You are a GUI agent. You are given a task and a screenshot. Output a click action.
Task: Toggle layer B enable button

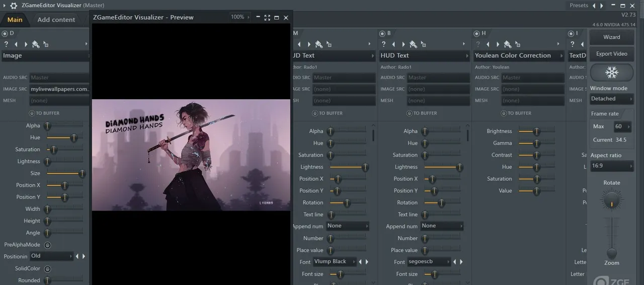click(x=382, y=33)
